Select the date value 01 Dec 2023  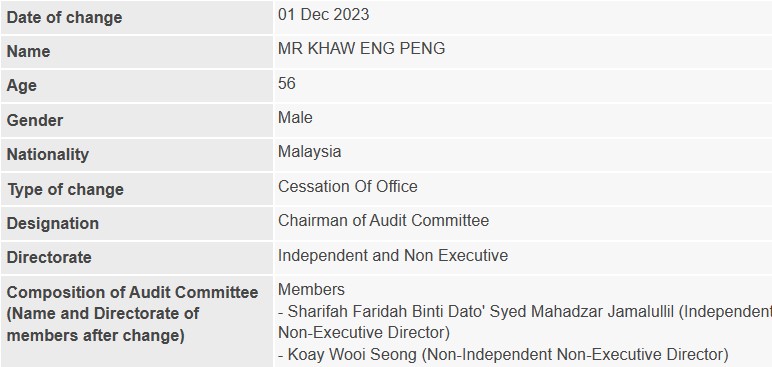click(323, 14)
